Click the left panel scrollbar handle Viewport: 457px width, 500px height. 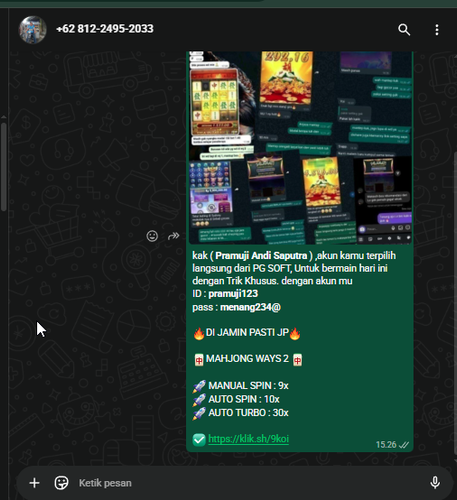click(3, 167)
